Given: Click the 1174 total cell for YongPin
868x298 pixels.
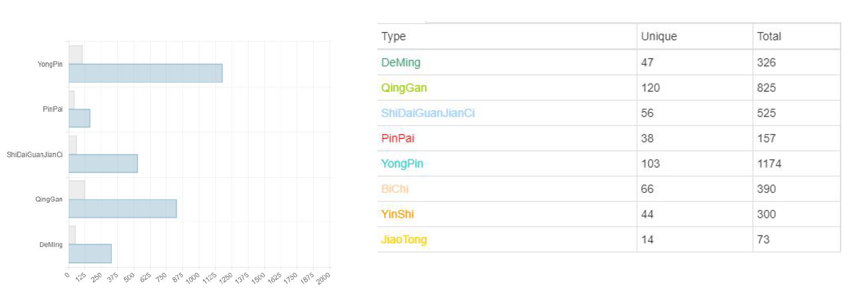Looking at the screenshot, I should point(769,164).
